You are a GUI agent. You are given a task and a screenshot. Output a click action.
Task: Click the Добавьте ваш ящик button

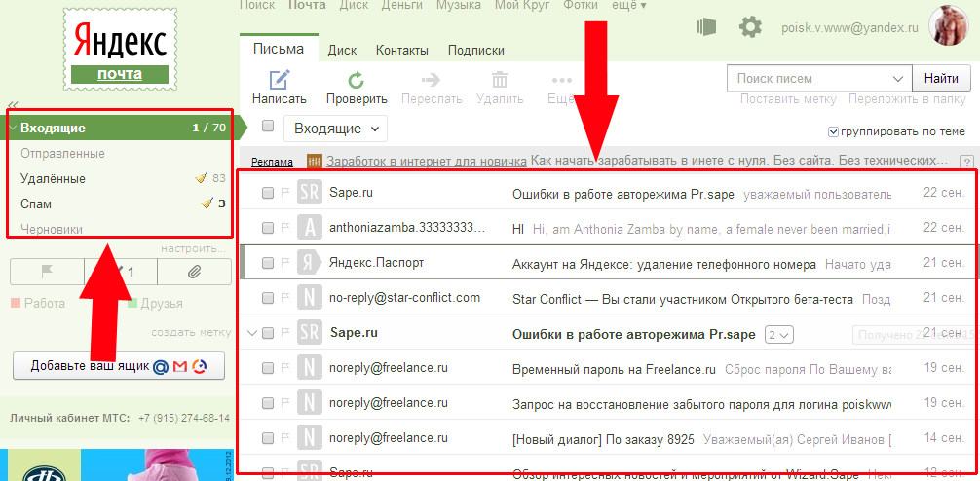[119, 367]
